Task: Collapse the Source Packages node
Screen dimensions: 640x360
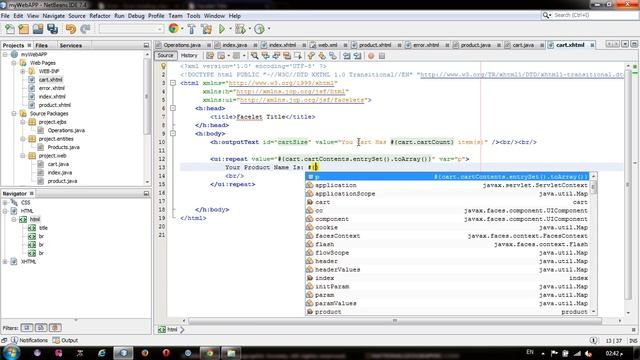Action: [x=14, y=113]
